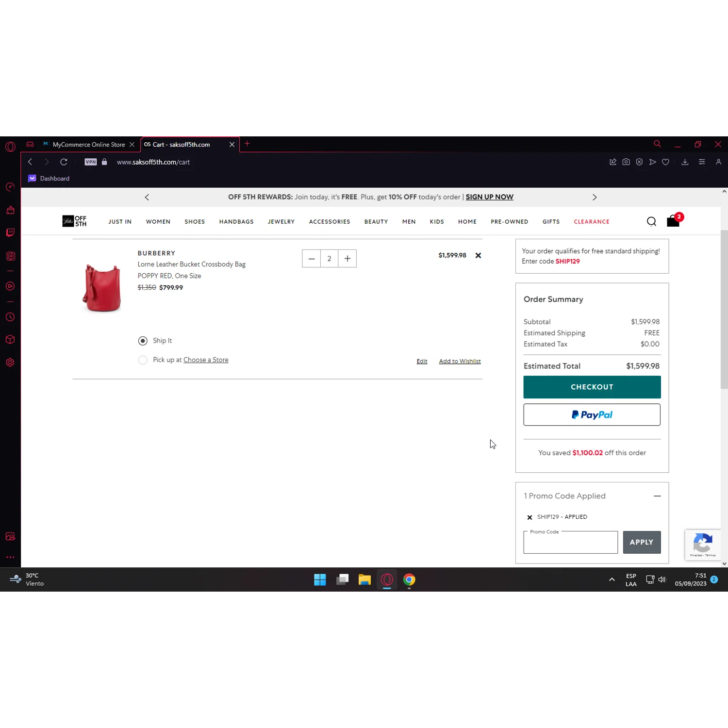This screenshot has width=728, height=728.
Task: Click the Edit item link
Action: [x=422, y=361]
